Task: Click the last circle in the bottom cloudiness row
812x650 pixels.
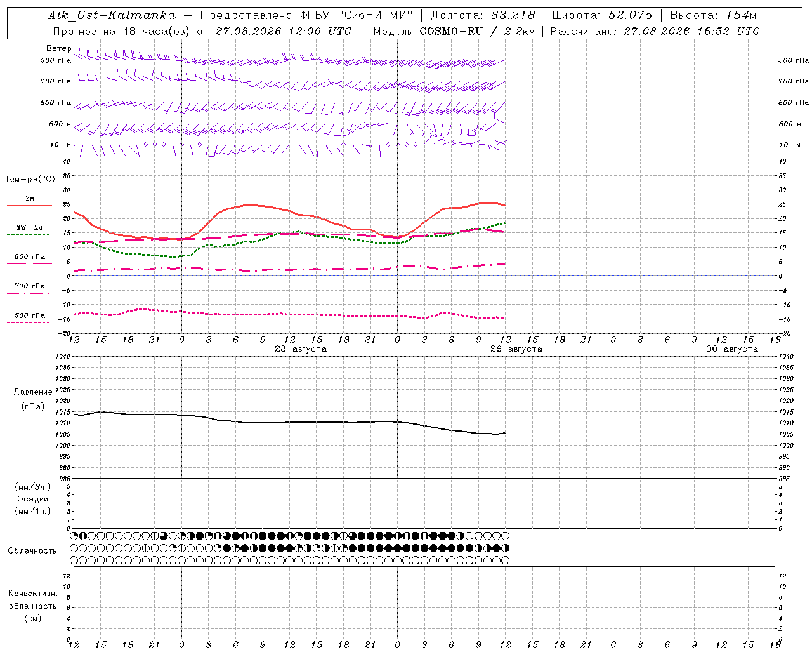Action: 506,560
